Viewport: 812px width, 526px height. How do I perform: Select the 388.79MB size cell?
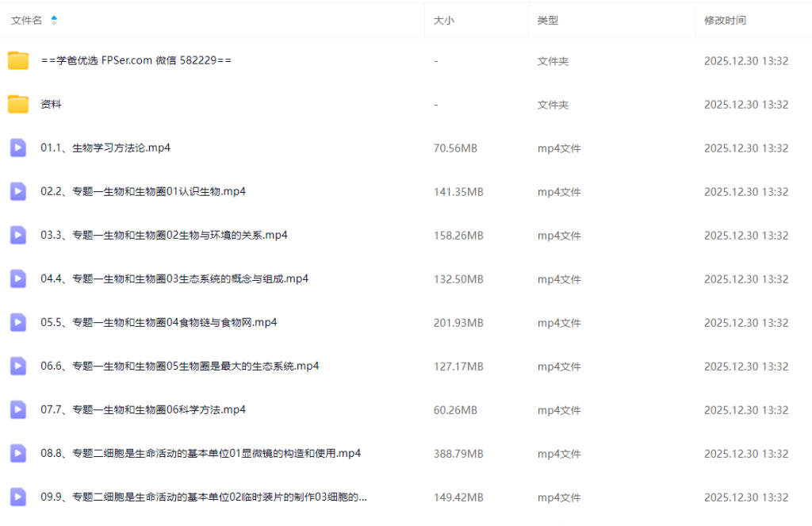coord(458,454)
